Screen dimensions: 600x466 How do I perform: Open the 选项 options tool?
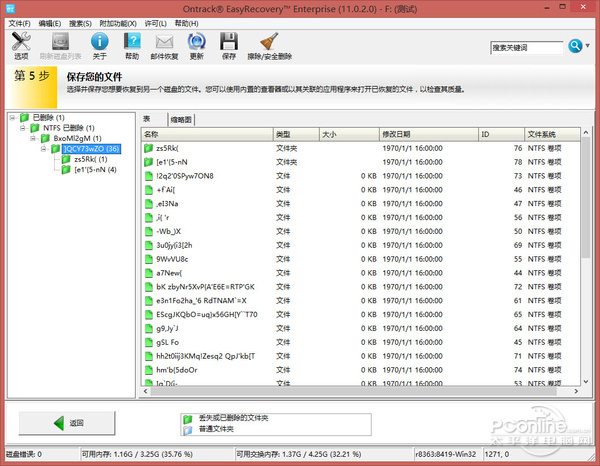[x=21, y=46]
